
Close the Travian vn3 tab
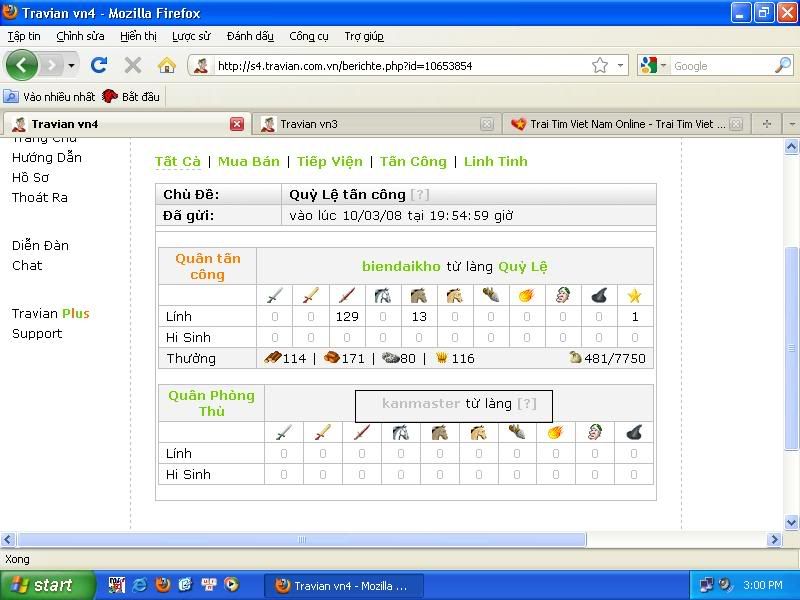click(487, 124)
